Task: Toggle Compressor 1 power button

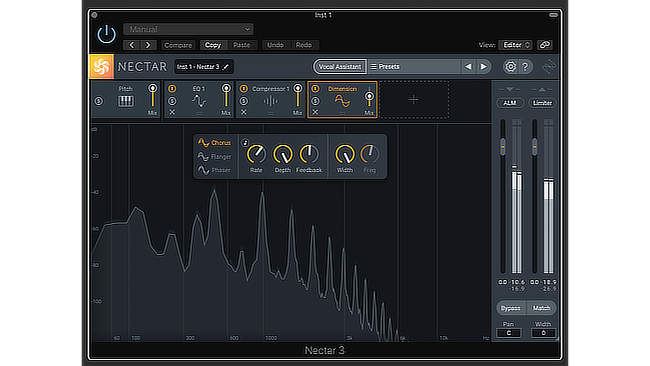Action: [244, 89]
